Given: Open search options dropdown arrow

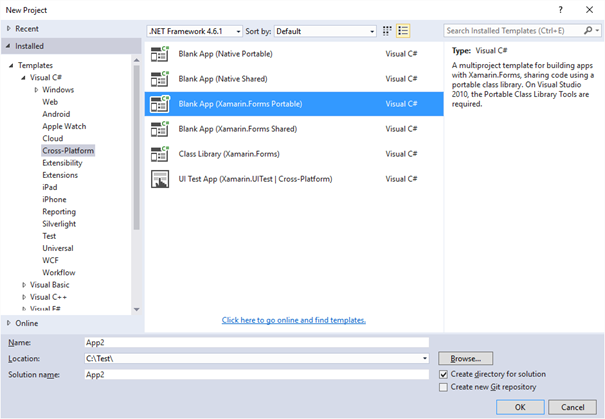Looking at the screenshot, I should [597, 30].
